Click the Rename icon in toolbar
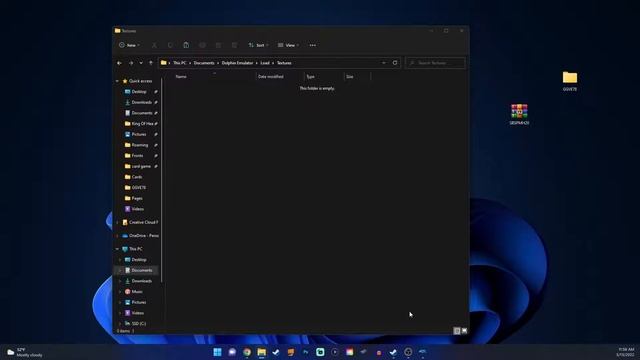 (x=202, y=45)
